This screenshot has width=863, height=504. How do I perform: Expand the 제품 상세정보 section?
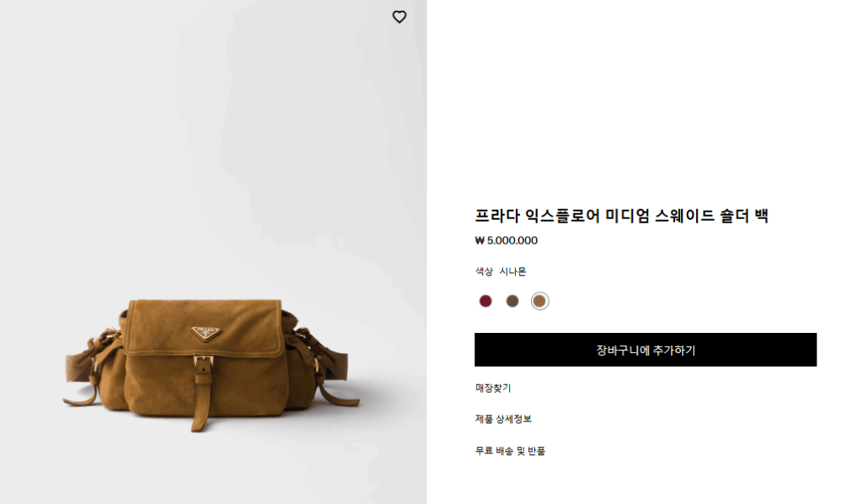(503, 419)
